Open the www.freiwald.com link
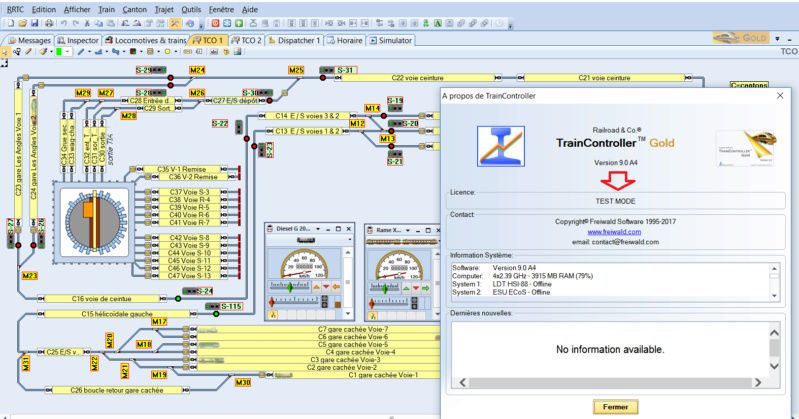799x419 pixels. (614, 231)
